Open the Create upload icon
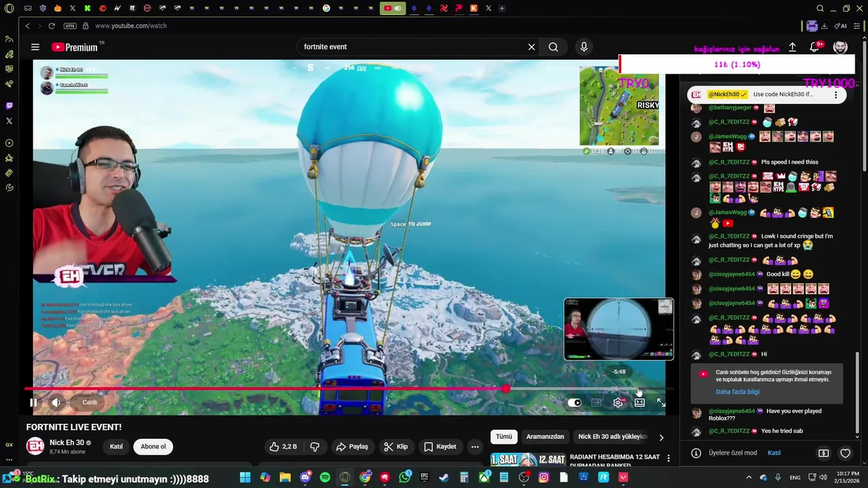 pyautogui.click(x=792, y=47)
